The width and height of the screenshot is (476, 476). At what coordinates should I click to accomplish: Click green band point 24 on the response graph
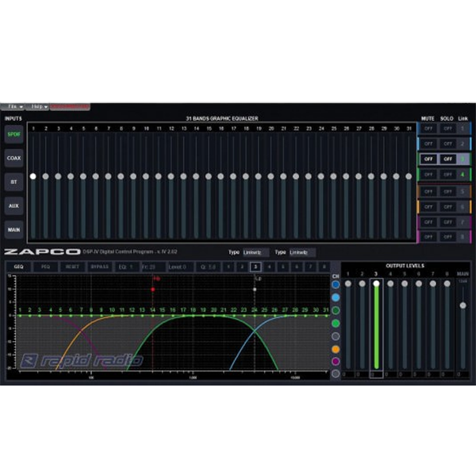255,316
